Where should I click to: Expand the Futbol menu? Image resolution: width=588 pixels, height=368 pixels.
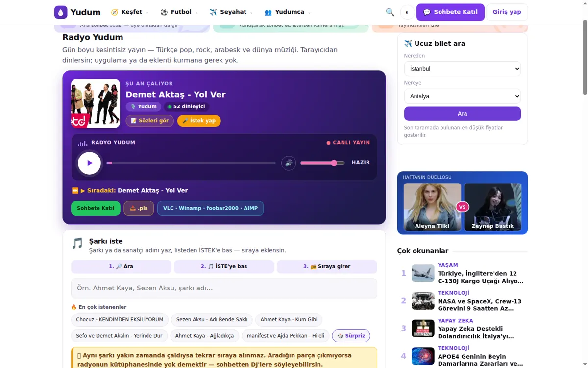(179, 12)
